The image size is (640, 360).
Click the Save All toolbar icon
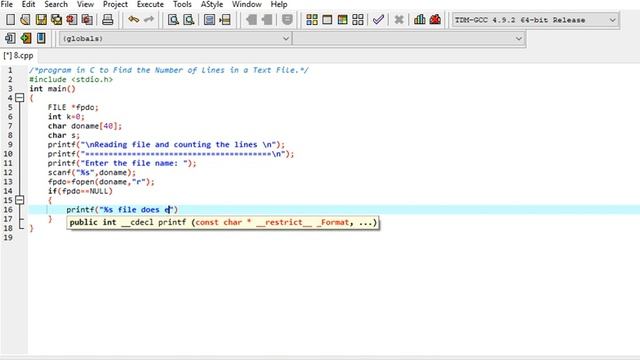pyautogui.click(x=56, y=20)
